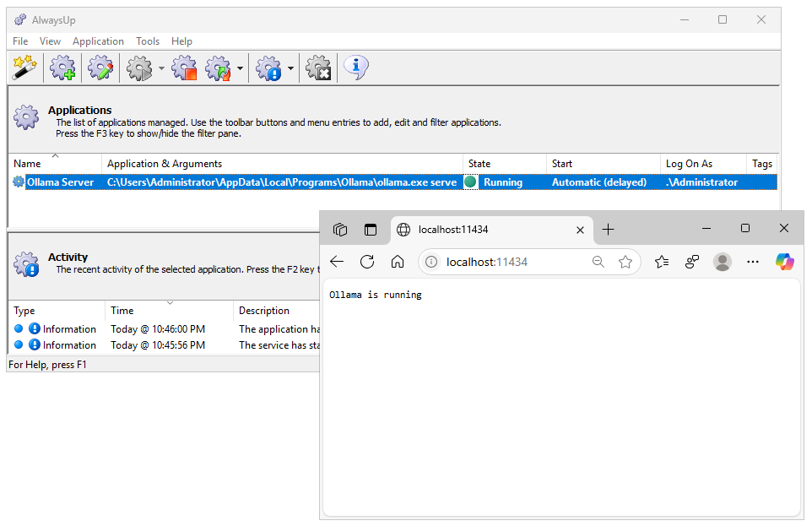The width and height of the screenshot is (812, 526).
Task: Click the Automatic (delayed) start cell
Action: pos(599,182)
